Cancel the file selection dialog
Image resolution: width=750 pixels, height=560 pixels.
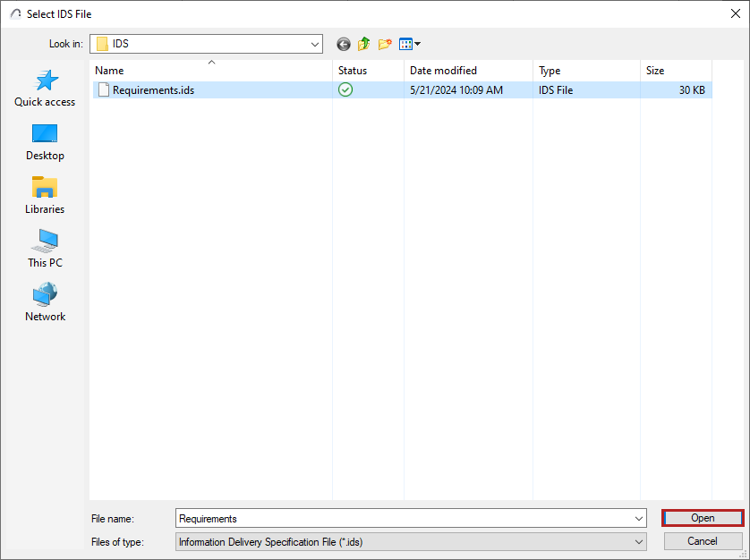702,540
